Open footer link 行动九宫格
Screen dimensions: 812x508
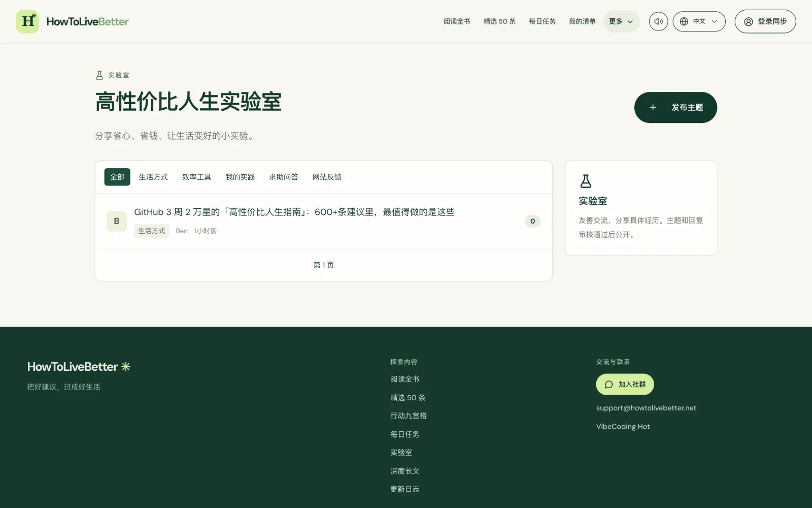click(x=409, y=416)
